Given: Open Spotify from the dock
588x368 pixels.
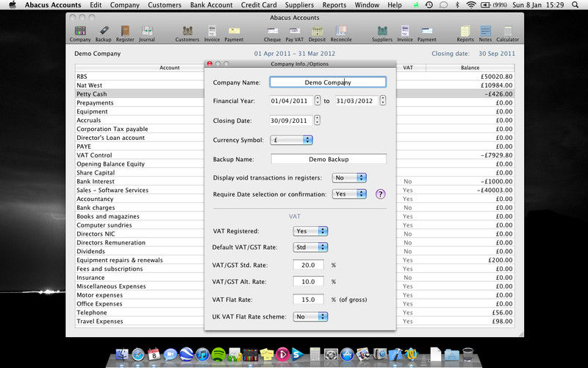Looking at the screenshot, I should (x=218, y=354).
